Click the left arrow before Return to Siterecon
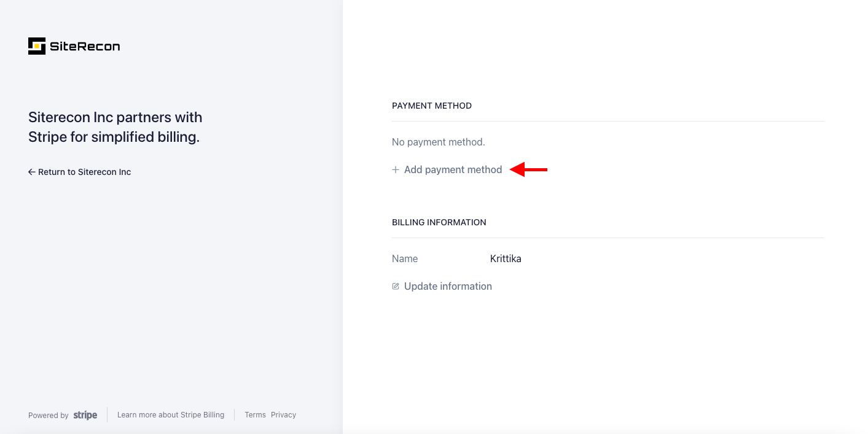Viewport: 868px width, 434px height. pyautogui.click(x=32, y=172)
